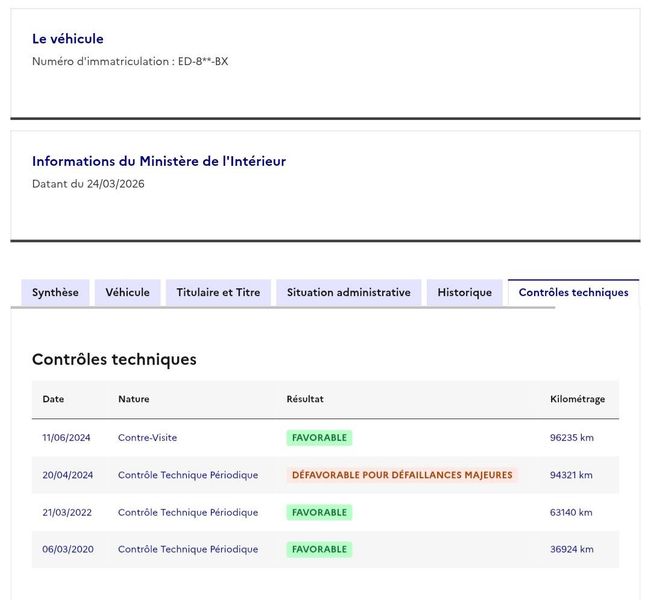Select the 20/04/2024 date cell
This screenshot has width=651, height=600.
[68, 475]
